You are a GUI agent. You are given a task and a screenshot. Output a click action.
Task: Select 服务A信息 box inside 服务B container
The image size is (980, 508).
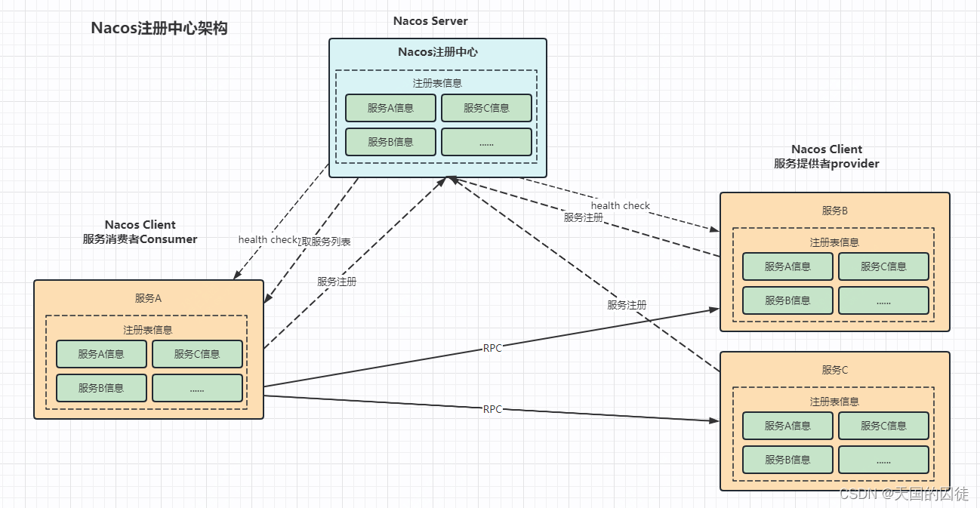point(787,266)
